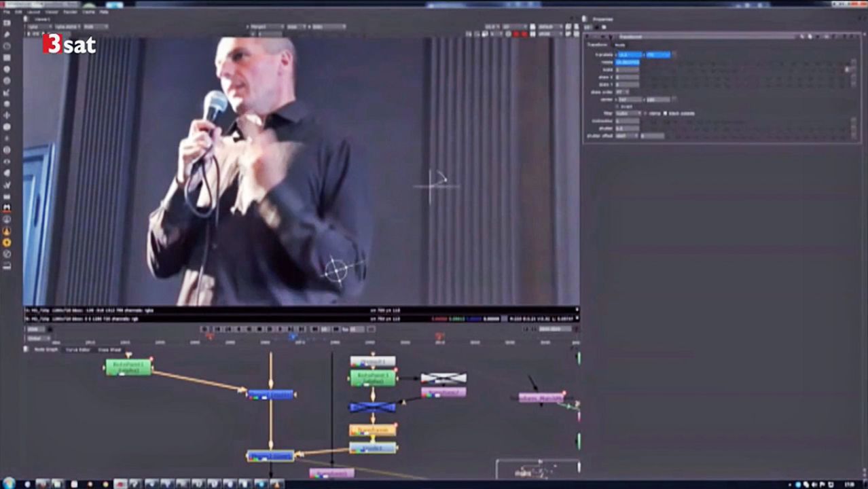Click the orange flame plugin icon in toolbar

click(x=7, y=231)
